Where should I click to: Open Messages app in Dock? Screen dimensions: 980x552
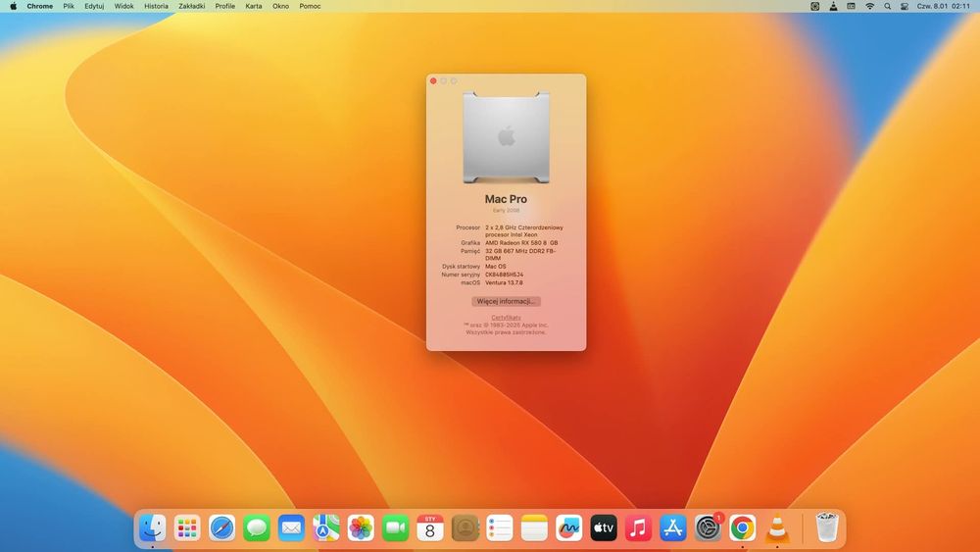point(257,528)
